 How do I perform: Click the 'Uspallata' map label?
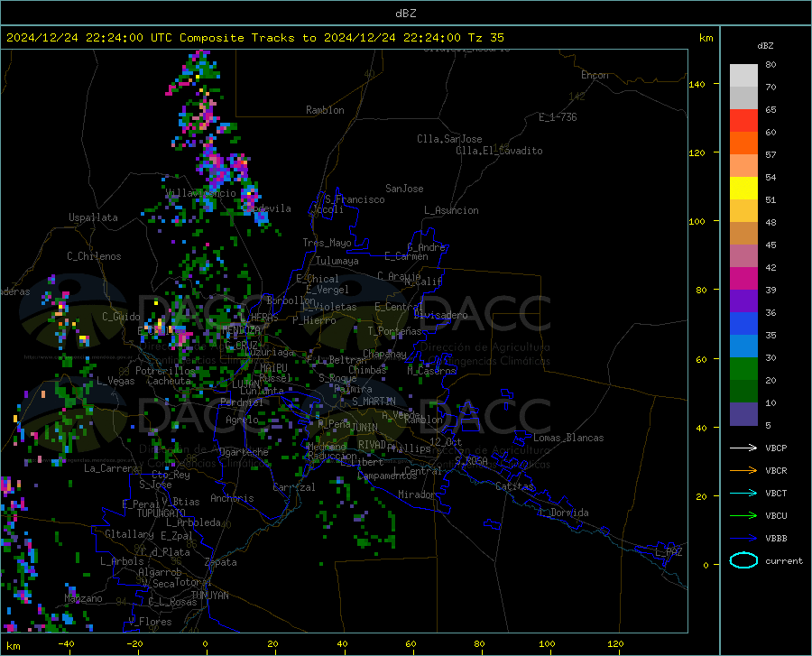point(93,217)
